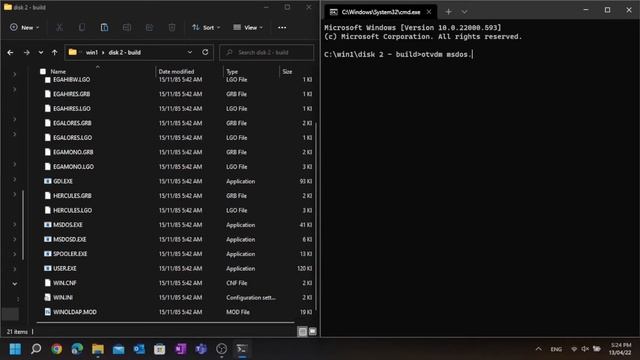Launch Google Chrome from taskbar
The width and height of the screenshot is (640, 360).
click(57, 349)
